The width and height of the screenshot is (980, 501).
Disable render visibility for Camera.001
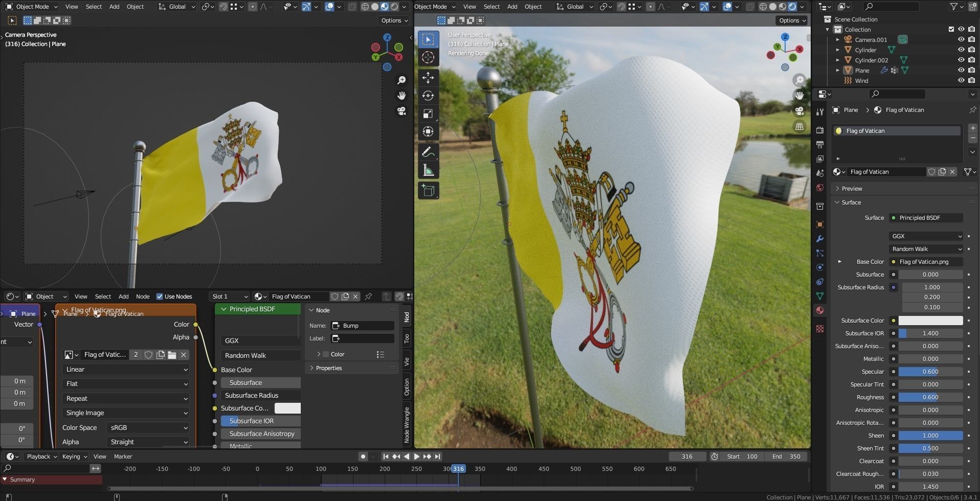tap(971, 39)
